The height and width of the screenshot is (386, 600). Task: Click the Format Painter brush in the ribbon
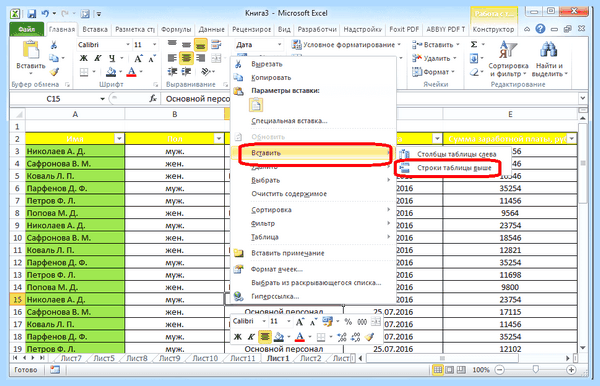click(x=54, y=72)
